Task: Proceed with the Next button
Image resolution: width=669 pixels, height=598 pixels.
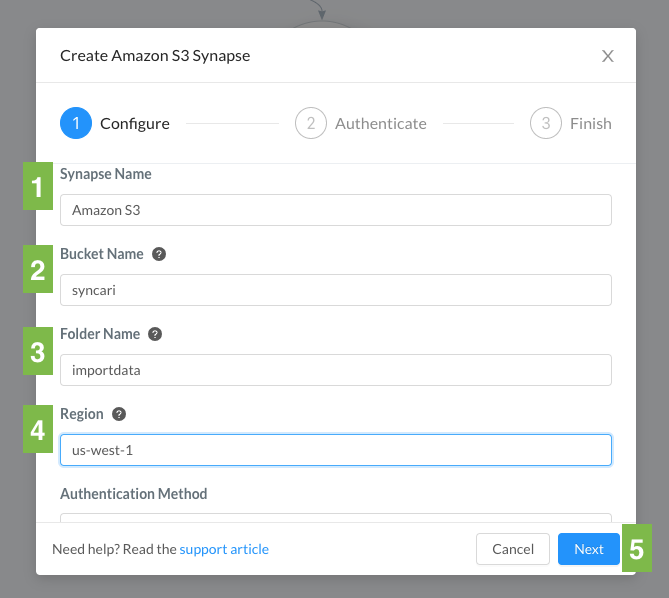Action: coord(589,549)
